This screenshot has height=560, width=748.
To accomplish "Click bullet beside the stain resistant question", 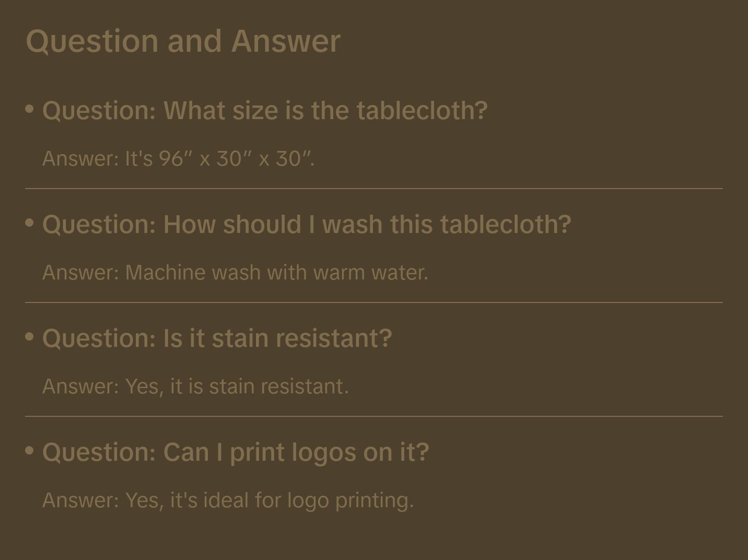I will [30, 337].
